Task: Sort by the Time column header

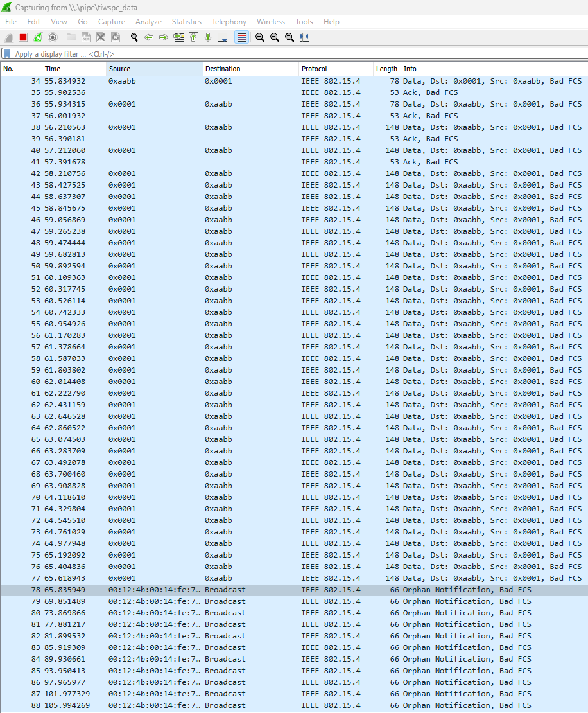Action: pyautogui.click(x=74, y=69)
